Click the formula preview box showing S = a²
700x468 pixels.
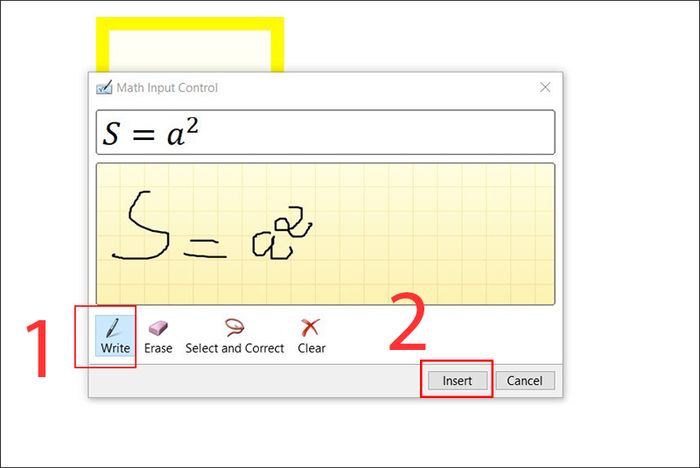[325, 132]
